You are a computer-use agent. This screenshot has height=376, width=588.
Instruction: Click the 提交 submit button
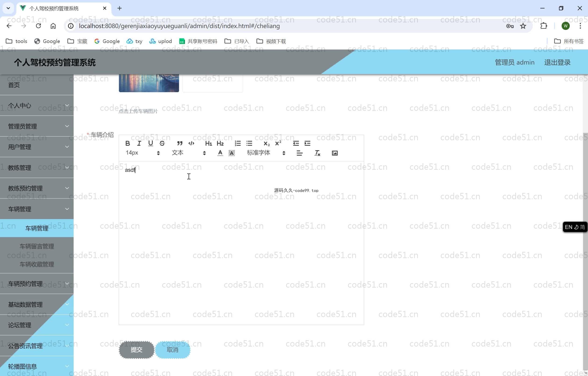tap(136, 350)
